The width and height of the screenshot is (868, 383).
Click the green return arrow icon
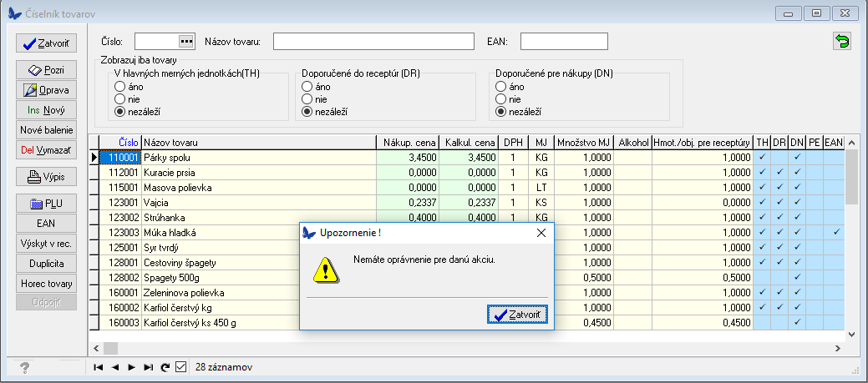[x=840, y=42]
